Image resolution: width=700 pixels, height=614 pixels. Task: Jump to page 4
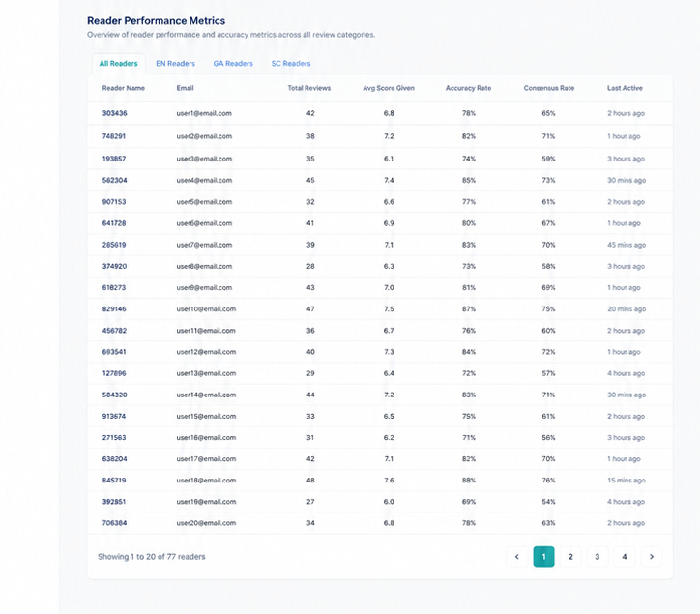[x=625, y=556]
